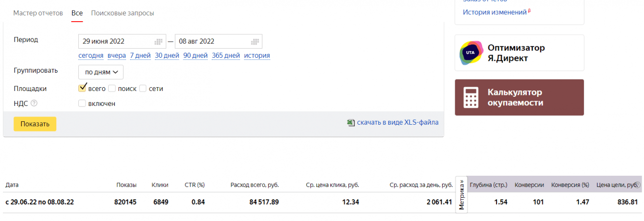Select the '30 дней' period shortcut
Image resolution: width=644 pixels, height=221 pixels.
167,55
